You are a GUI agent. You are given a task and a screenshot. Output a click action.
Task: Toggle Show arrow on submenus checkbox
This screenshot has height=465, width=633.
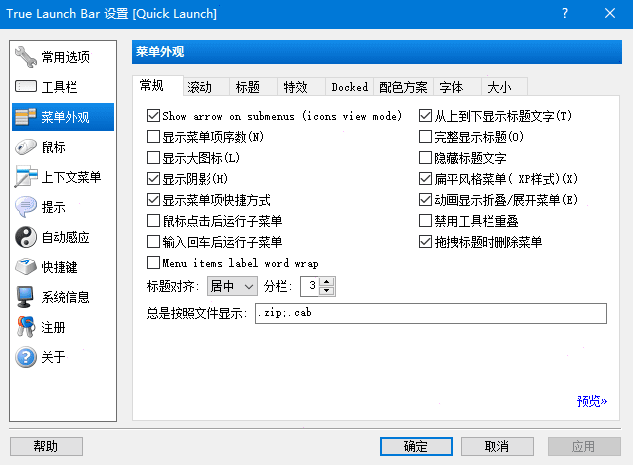point(153,116)
